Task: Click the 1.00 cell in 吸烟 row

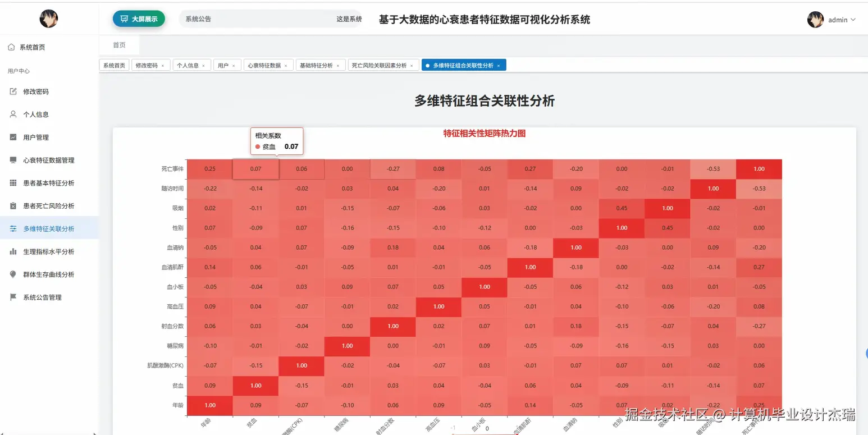Action: [x=668, y=208]
